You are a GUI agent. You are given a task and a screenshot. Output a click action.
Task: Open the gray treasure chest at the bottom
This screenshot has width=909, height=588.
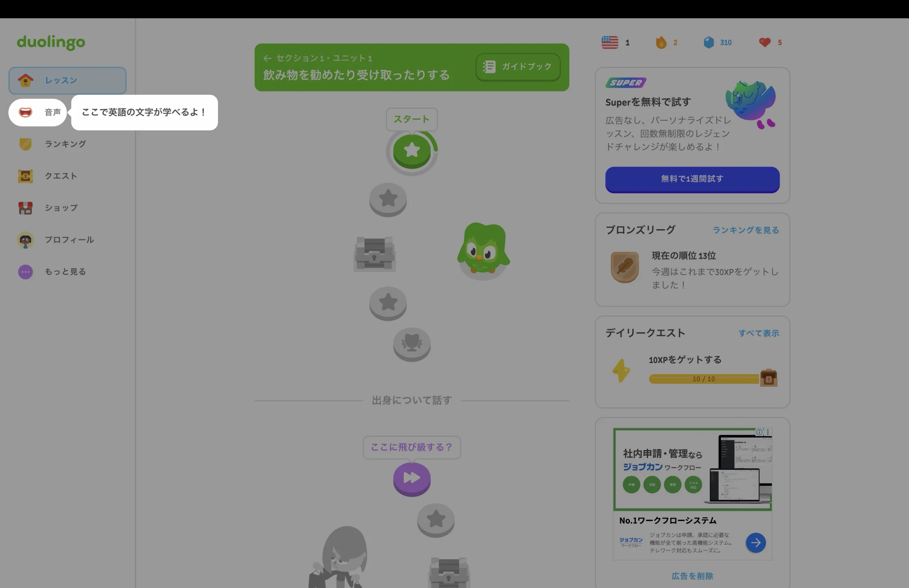pyautogui.click(x=449, y=573)
